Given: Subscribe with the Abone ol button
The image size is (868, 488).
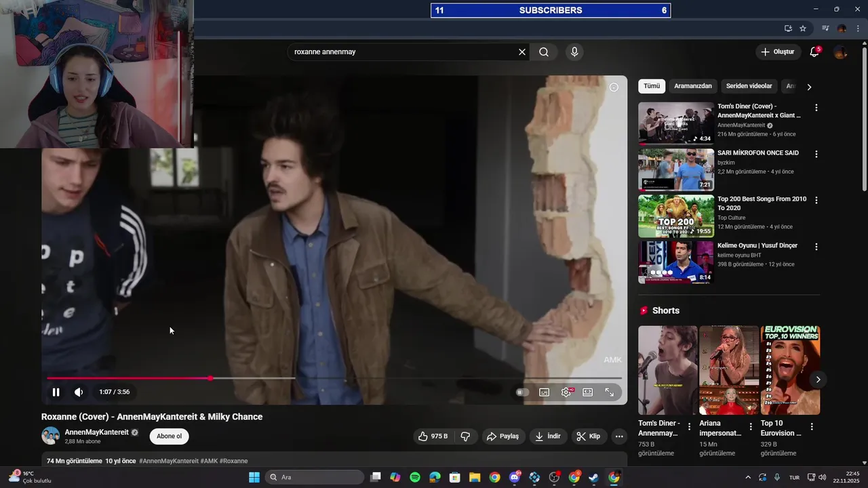Looking at the screenshot, I should (x=169, y=436).
